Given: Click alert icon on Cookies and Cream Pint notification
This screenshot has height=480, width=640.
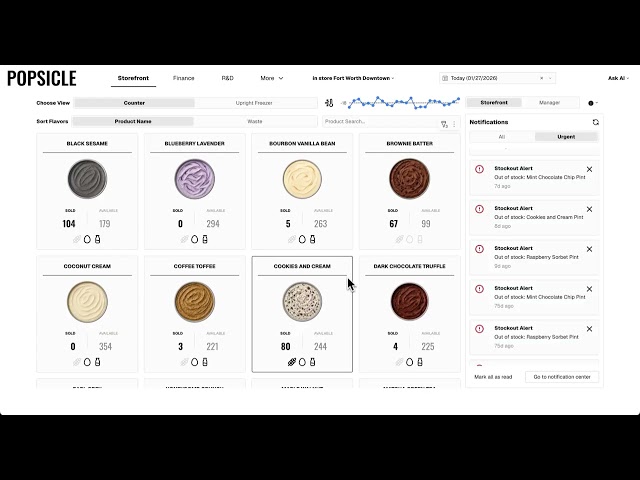Looking at the screenshot, I should click(x=480, y=209).
